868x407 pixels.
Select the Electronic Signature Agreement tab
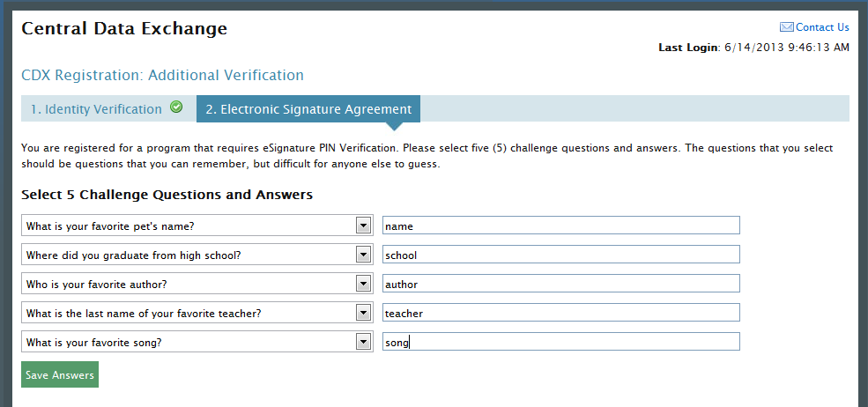308,109
